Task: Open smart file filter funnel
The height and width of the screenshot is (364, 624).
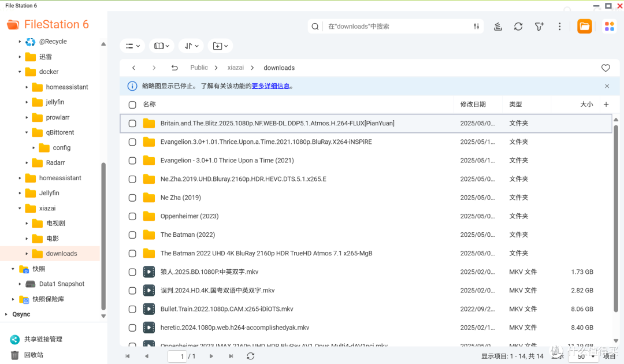Action: pyautogui.click(x=539, y=27)
